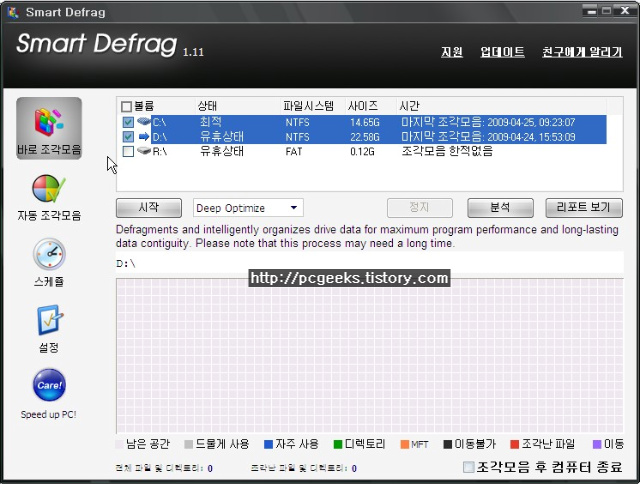Click the Smart Defrag title bar app icon

(x=13, y=12)
